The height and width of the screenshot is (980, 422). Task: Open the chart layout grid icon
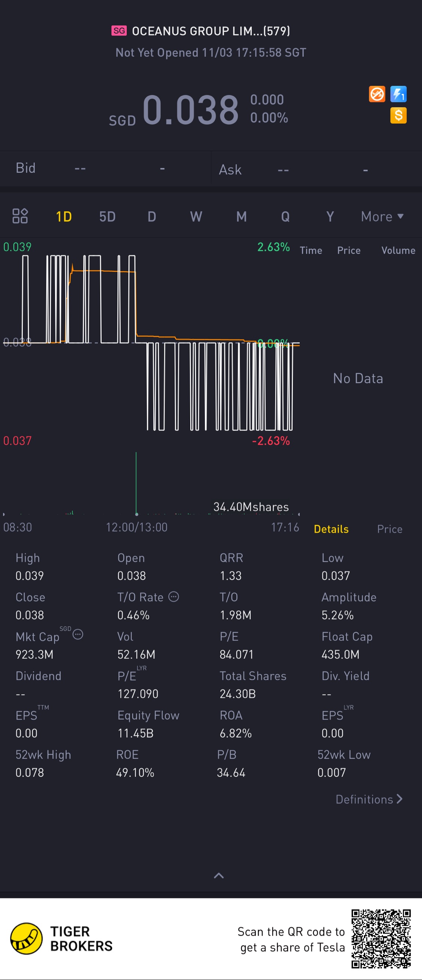tap(20, 216)
